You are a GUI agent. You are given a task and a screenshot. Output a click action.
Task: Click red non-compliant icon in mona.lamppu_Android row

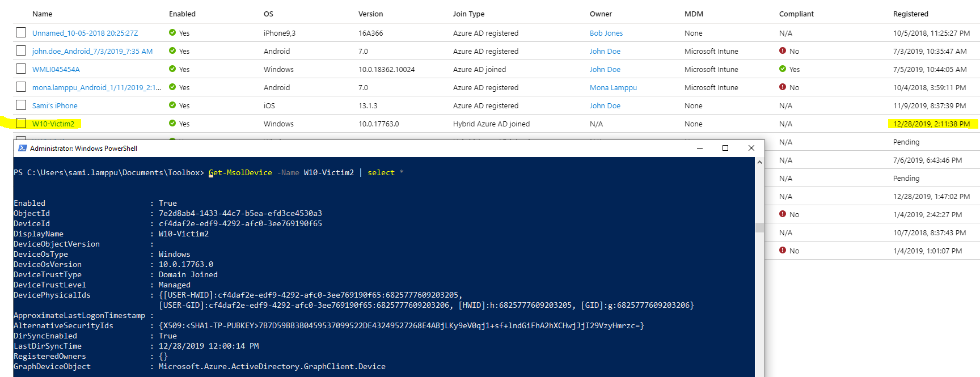(x=783, y=87)
